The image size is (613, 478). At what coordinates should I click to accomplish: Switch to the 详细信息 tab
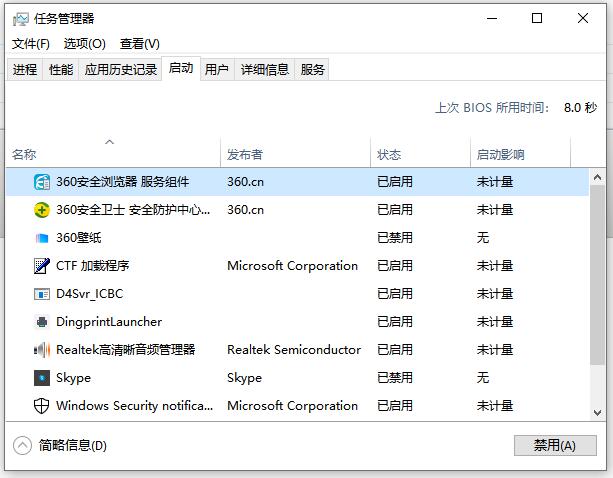[265, 69]
